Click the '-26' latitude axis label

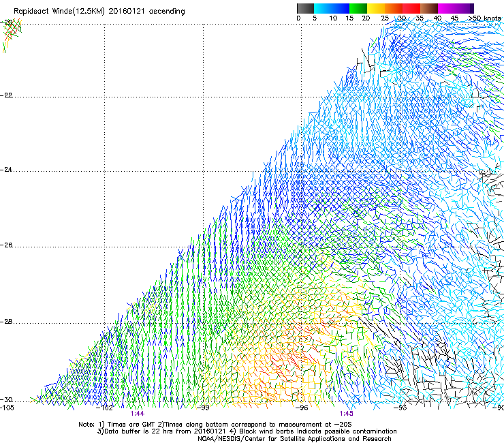coord(7,245)
